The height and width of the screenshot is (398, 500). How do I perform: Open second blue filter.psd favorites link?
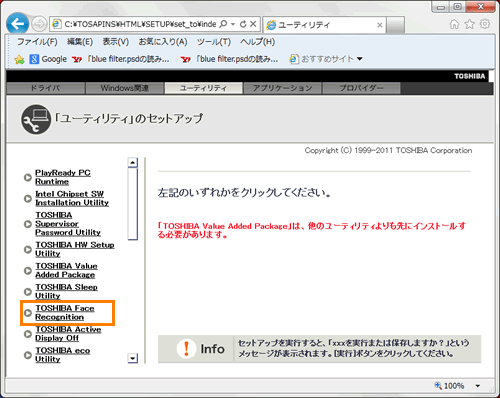229,59
